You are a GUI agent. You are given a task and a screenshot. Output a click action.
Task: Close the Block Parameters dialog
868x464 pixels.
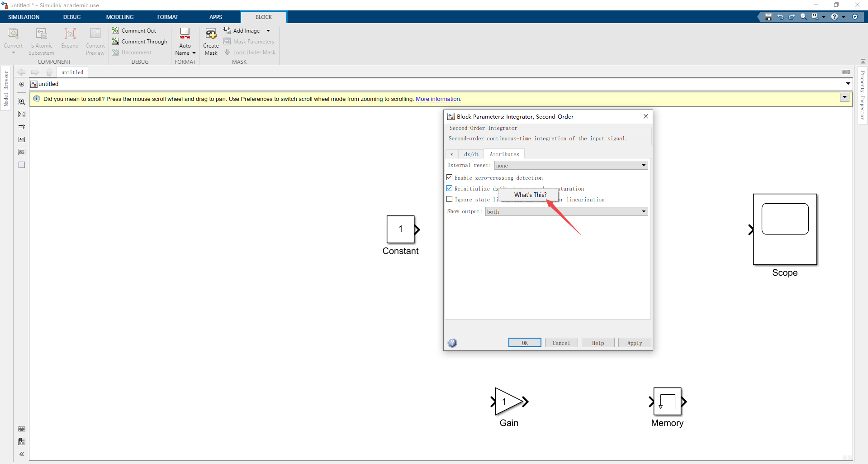pos(646,116)
